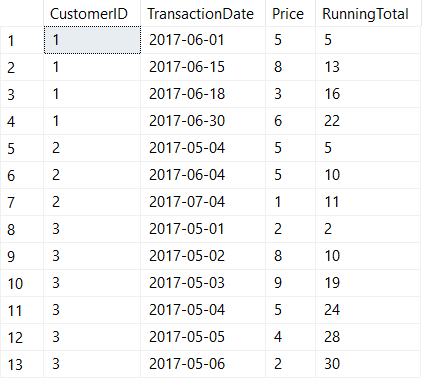Click the highlighted CustomerID cell in row 1
426x386 pixels.
click(92, 40)
